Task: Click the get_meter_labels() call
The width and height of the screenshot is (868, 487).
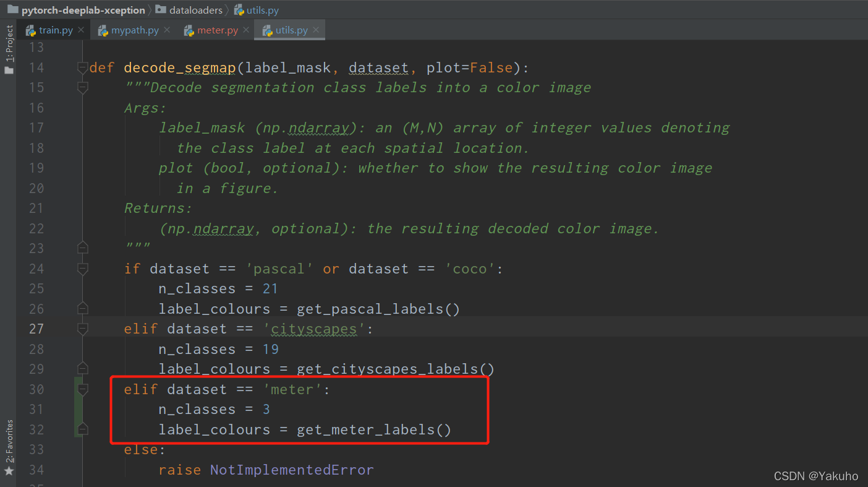Action: 374,429
